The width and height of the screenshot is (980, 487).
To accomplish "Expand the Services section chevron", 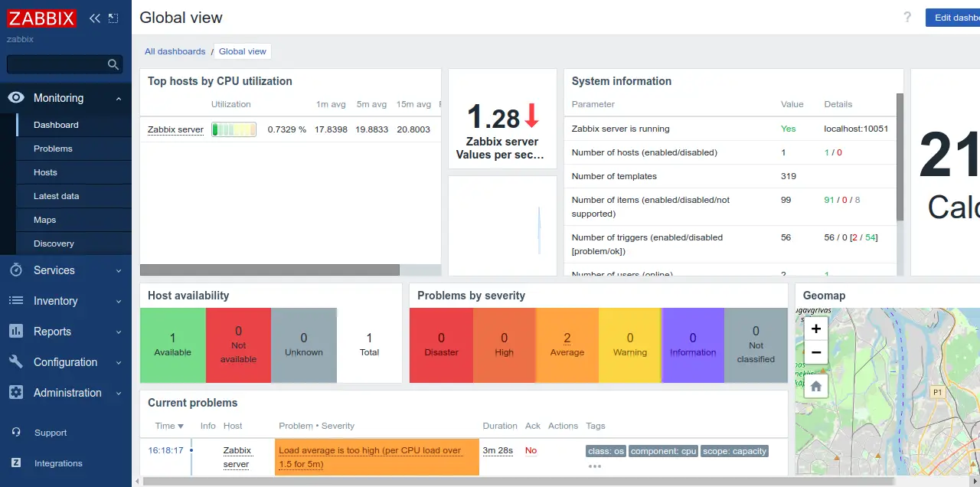I will point(119,271).
